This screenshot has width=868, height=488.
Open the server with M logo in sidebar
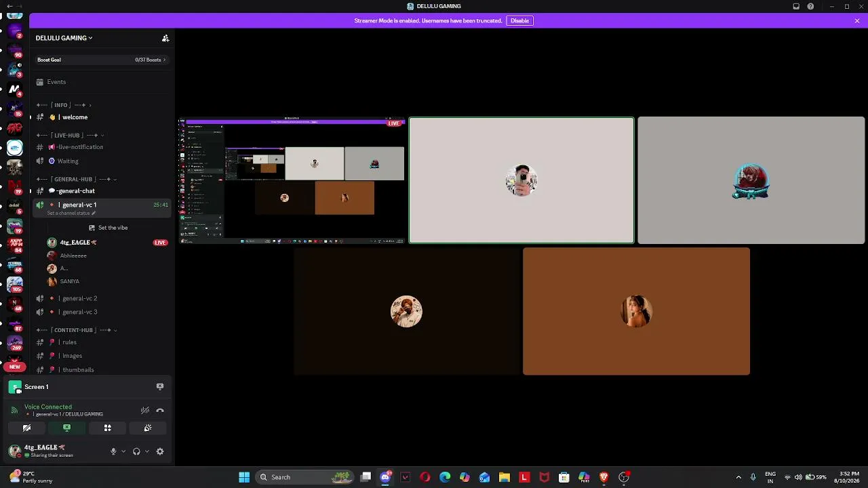tap(14, 89)
